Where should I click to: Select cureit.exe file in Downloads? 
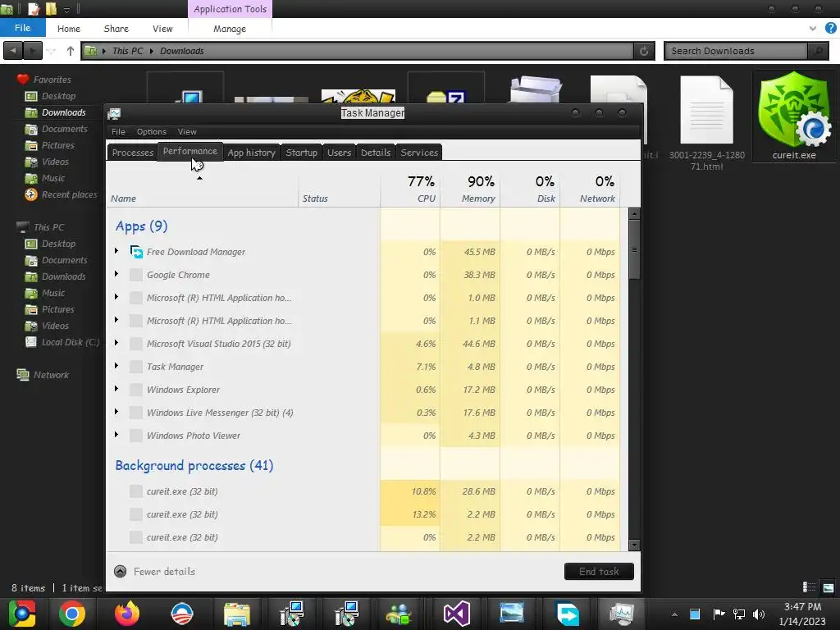794,116
